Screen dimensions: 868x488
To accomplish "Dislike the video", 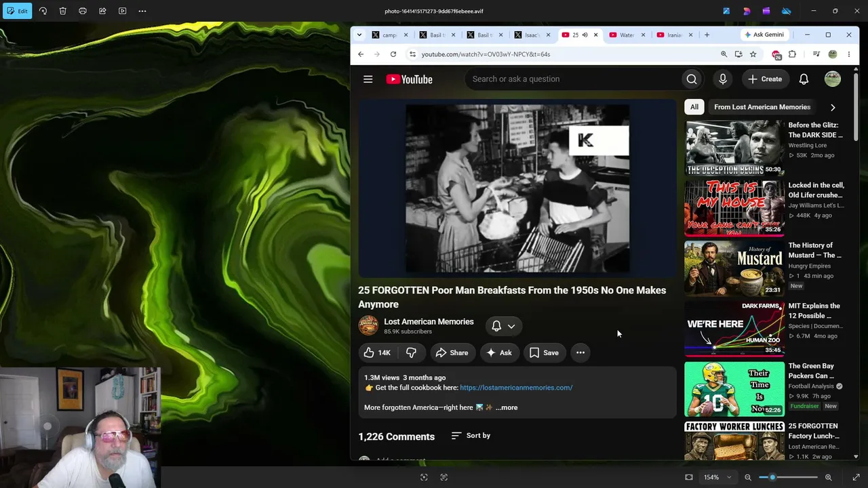I will click(x=411, y=352).
